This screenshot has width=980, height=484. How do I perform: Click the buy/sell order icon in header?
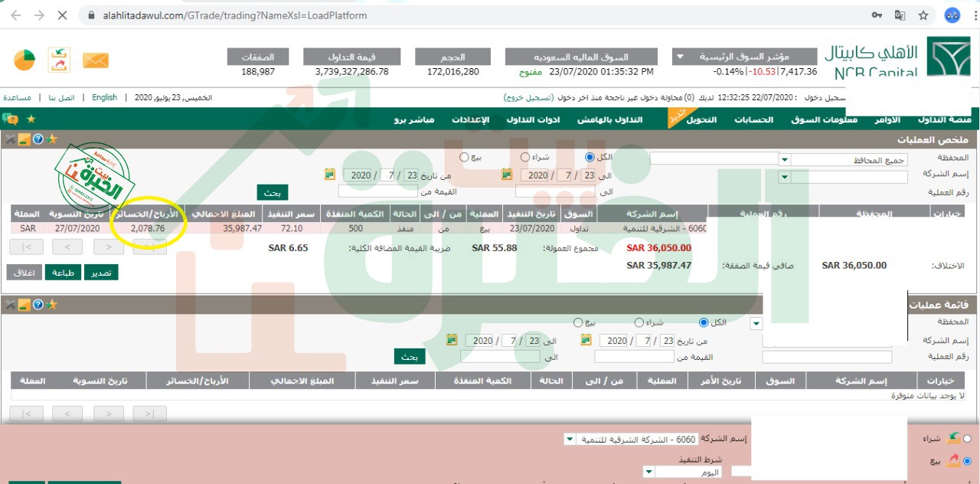click(60, 60)
